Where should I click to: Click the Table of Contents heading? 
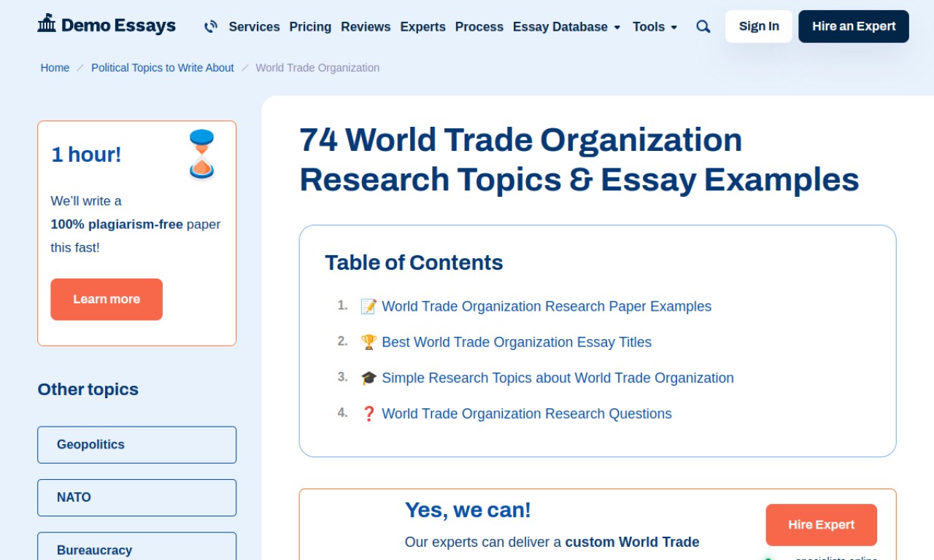tap(414, 262)
